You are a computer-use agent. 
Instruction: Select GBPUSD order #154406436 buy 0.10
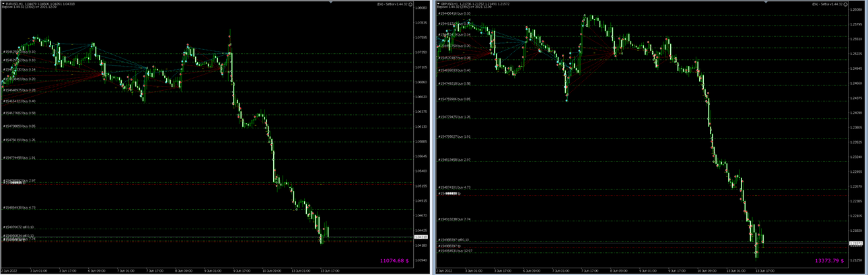454,13
